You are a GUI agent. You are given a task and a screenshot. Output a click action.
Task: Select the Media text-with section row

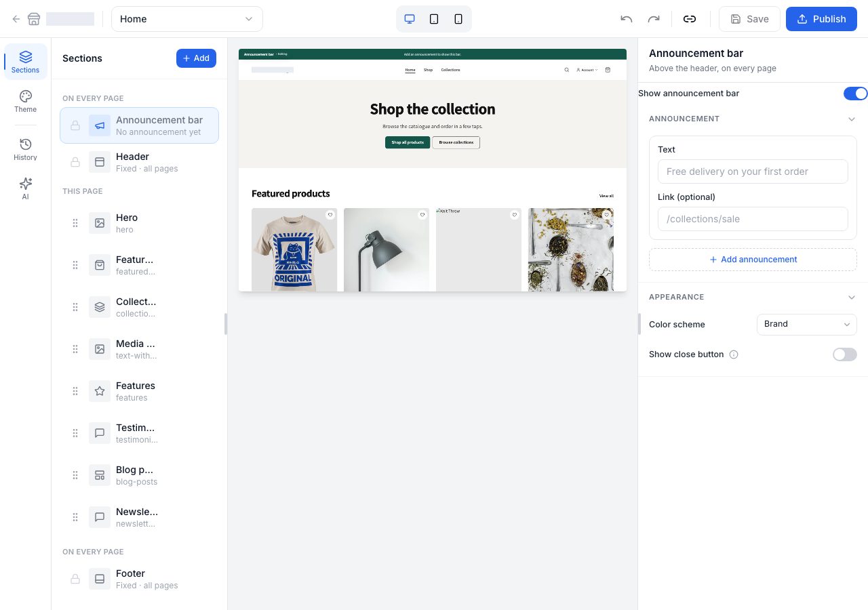(139, 349)
